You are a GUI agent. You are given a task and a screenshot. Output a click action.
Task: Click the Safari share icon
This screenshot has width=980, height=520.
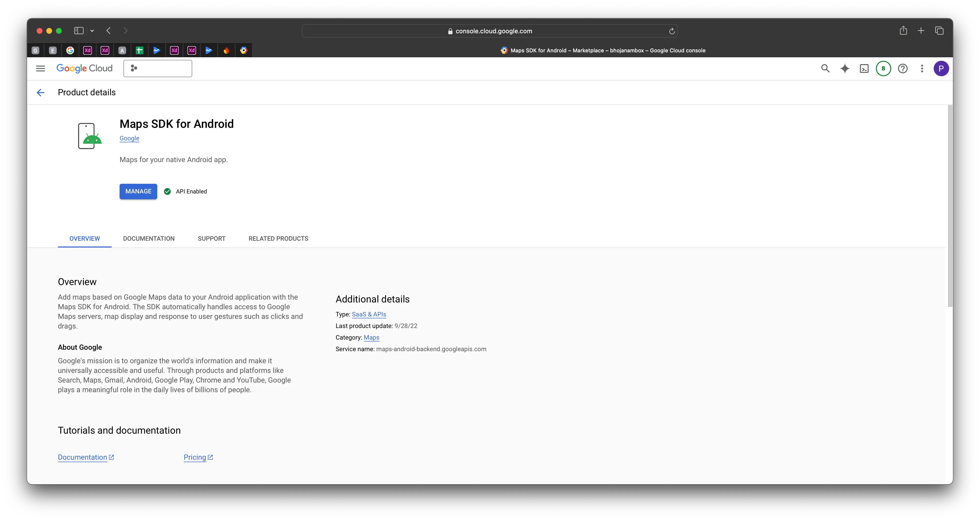point(904,30)
